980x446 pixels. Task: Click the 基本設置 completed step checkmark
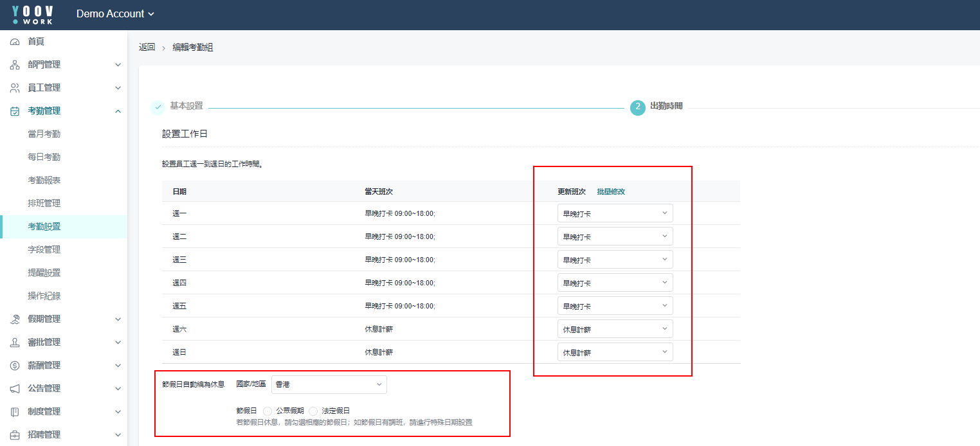158,107
